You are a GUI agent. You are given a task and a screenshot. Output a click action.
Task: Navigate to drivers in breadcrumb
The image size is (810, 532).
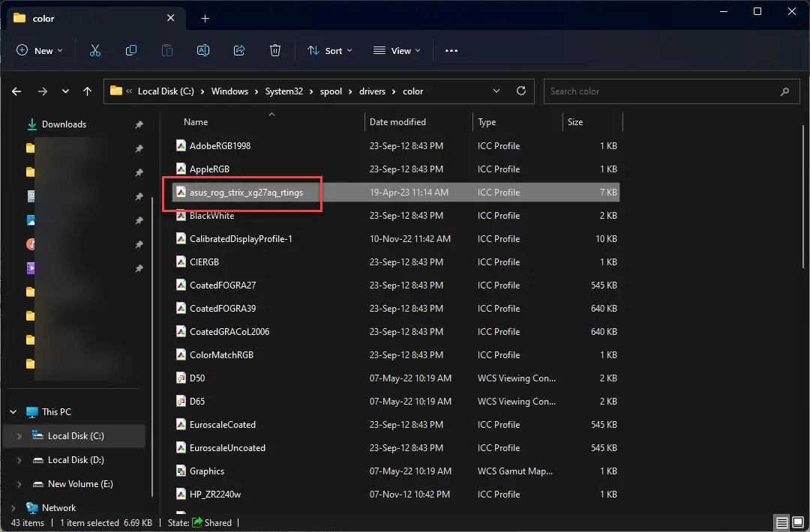coord(372,91)
